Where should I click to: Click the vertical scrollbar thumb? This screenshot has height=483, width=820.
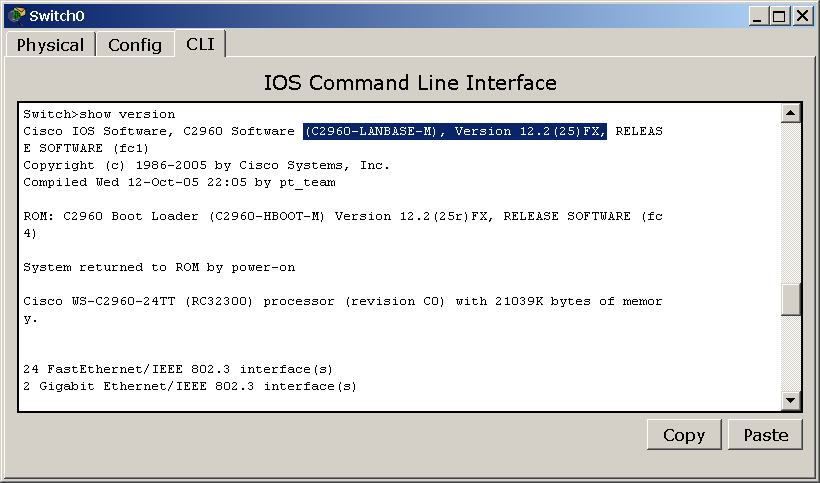[x=791, y=300]
